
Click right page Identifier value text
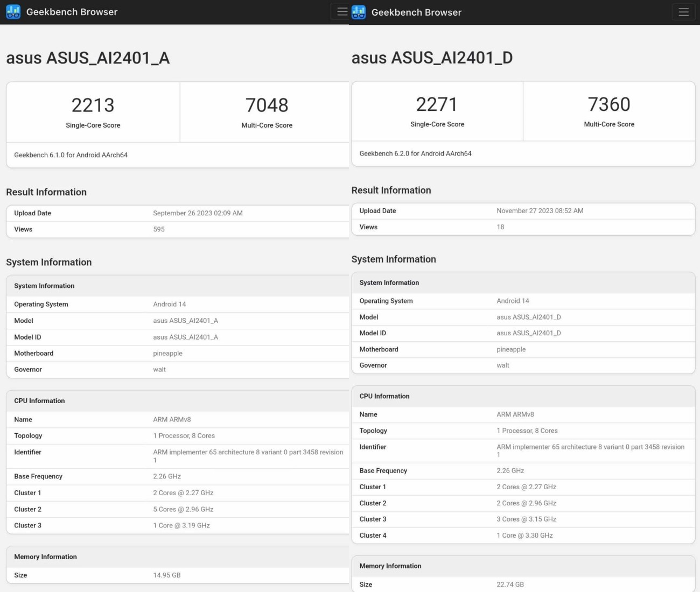pyautogui.click(x=590, y=451)
